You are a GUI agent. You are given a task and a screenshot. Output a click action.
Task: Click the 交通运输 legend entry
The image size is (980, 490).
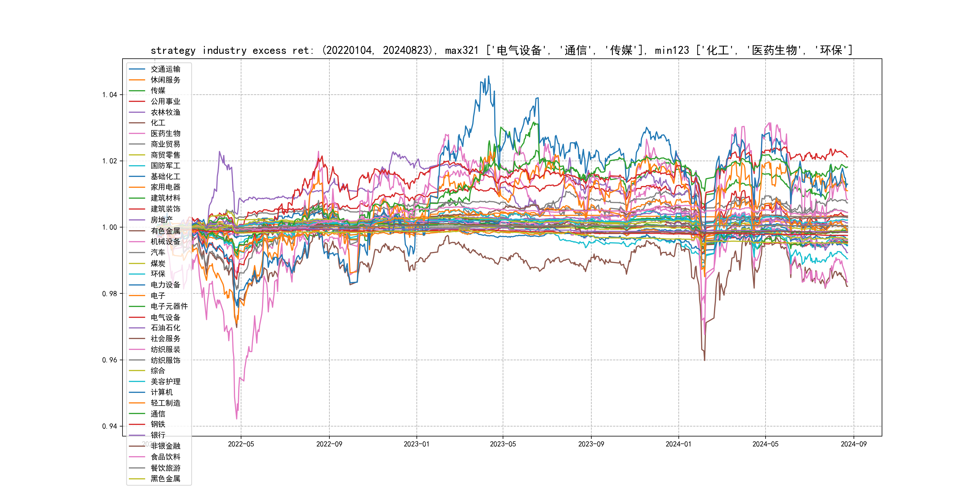tap(165, 69)
